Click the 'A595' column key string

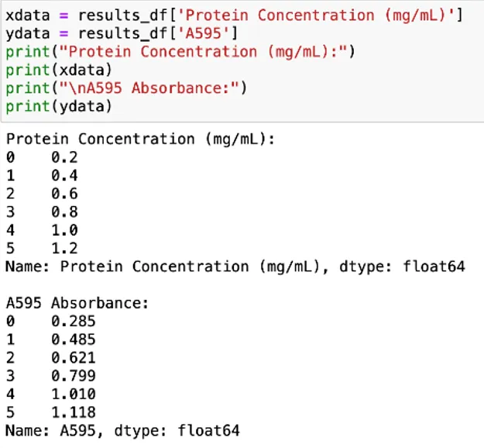pyautogui.click(x=204, y=33)
